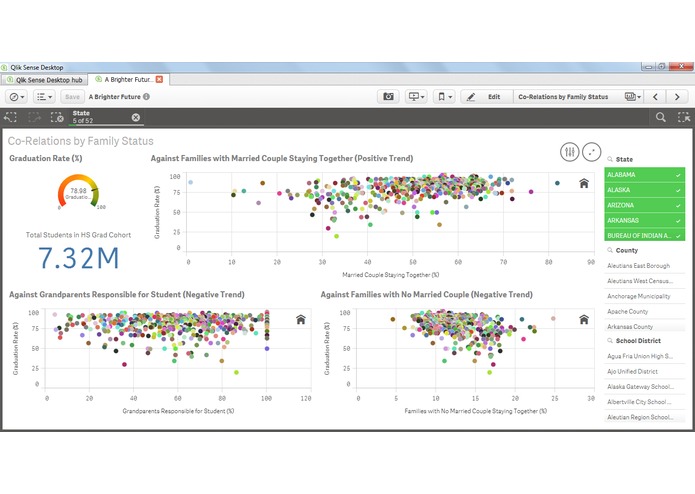Select Alaska Gateway School... district
695x494 pixels.
[644, 387]
